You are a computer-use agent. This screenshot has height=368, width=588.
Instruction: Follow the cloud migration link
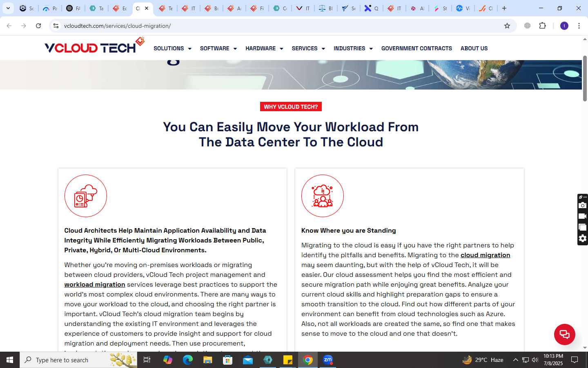click(485, 255)
